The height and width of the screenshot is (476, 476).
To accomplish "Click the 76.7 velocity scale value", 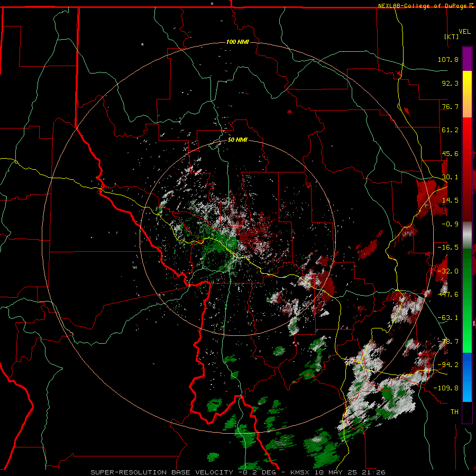I will pyautogui.click(x=450, y=106).
